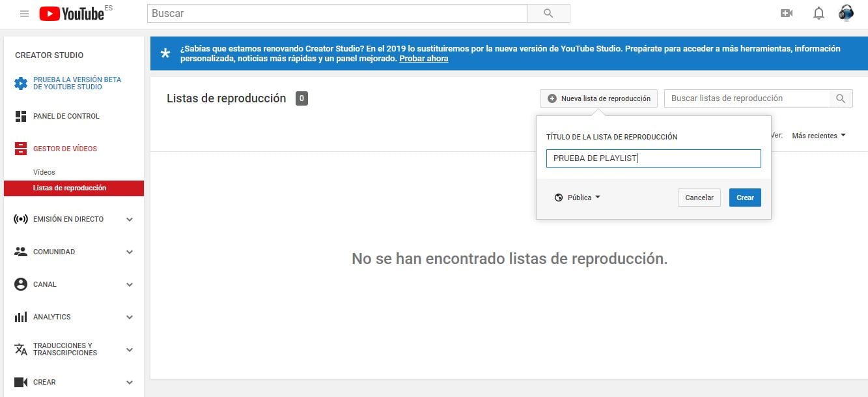Open Panel de control menu item
Screen dimensions: 868x397
click(x=66, y=116)
